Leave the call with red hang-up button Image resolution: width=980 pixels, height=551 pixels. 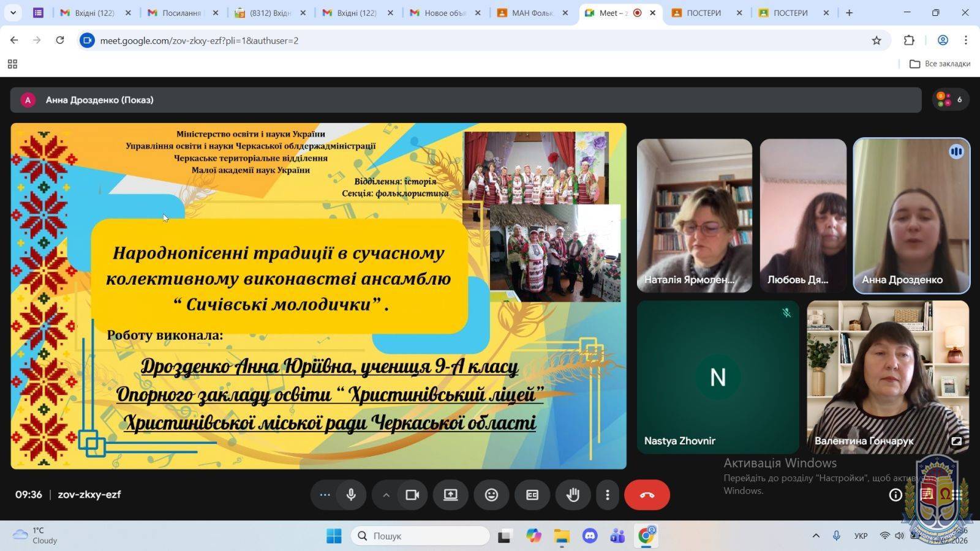pos(647,495)
